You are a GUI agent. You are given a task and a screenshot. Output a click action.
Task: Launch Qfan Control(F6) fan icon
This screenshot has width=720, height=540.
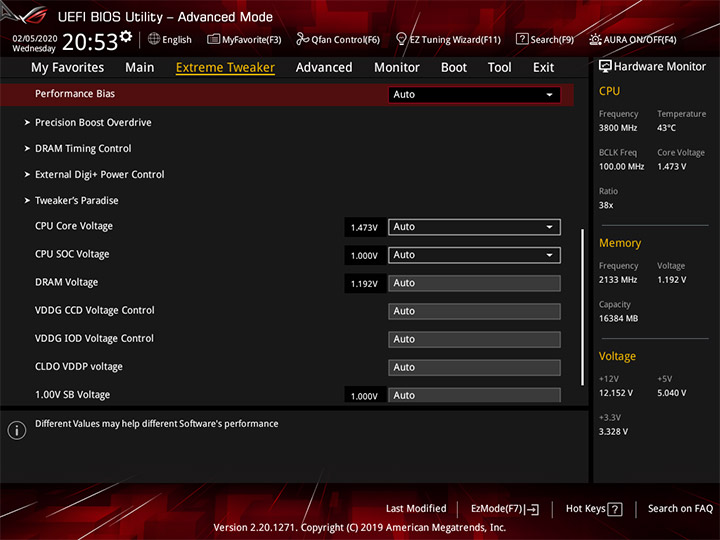click(302, 39)
